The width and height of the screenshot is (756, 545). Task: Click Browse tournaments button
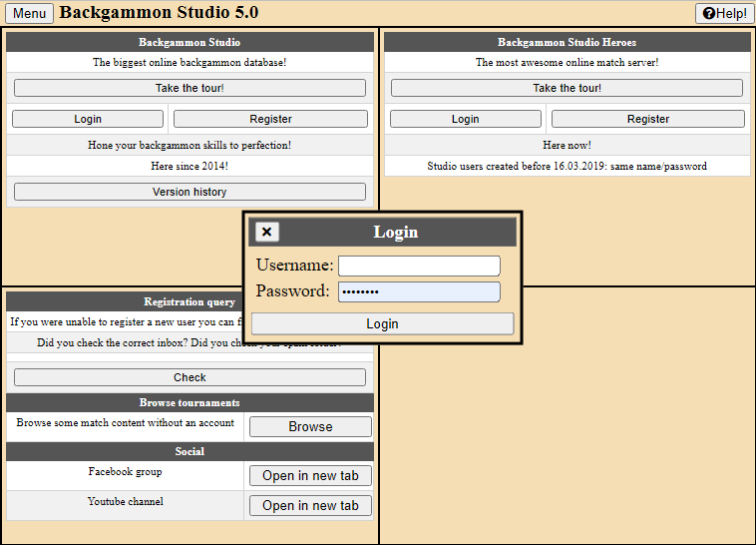click(x=310, y=427)
